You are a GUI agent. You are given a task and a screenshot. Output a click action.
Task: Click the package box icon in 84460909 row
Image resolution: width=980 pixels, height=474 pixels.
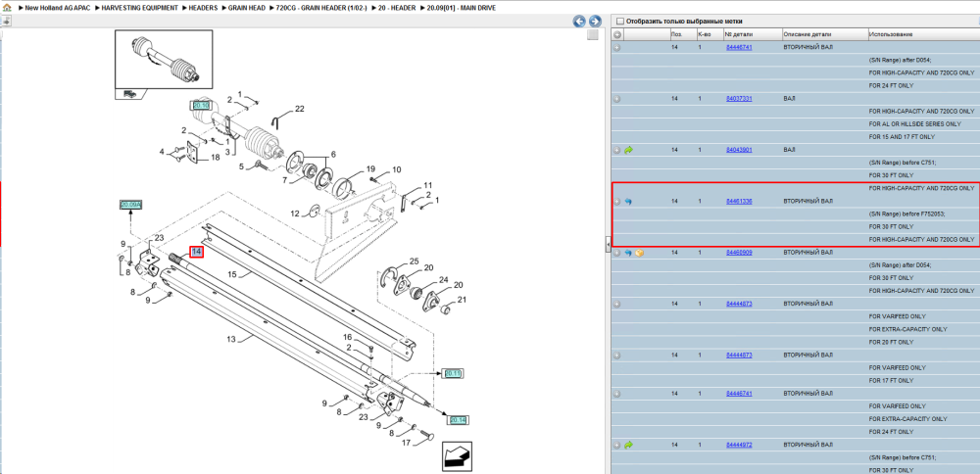[x=639, y=253]
